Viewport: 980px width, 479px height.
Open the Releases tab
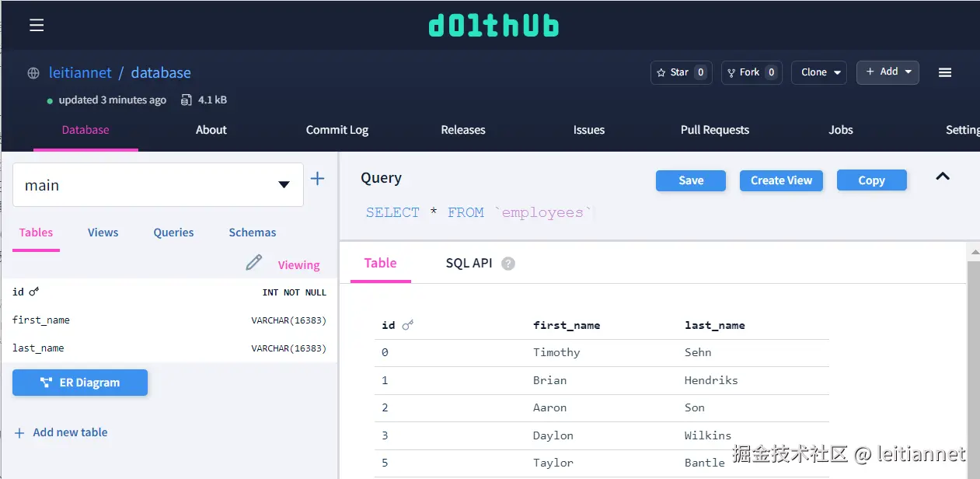click(x=463, y=130)
